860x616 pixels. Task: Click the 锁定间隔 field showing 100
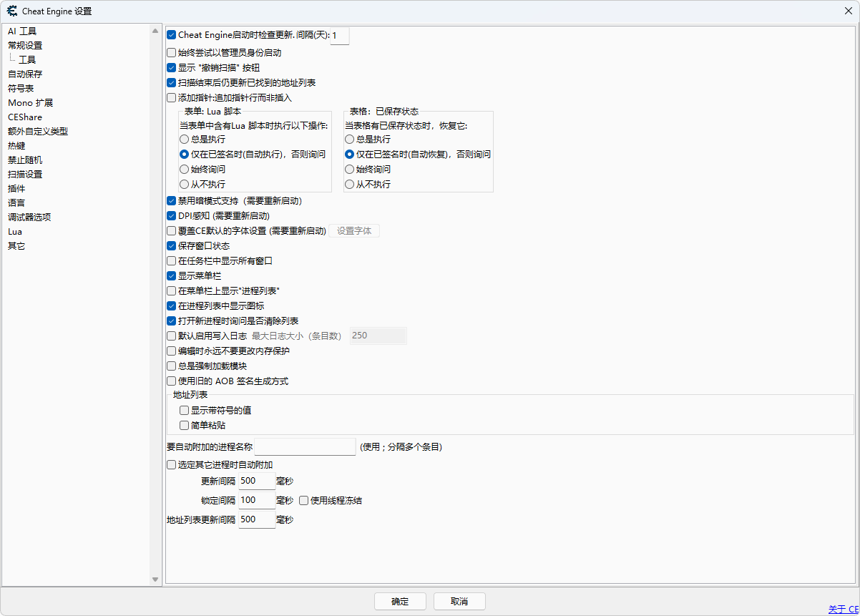(x=257, y=501)
